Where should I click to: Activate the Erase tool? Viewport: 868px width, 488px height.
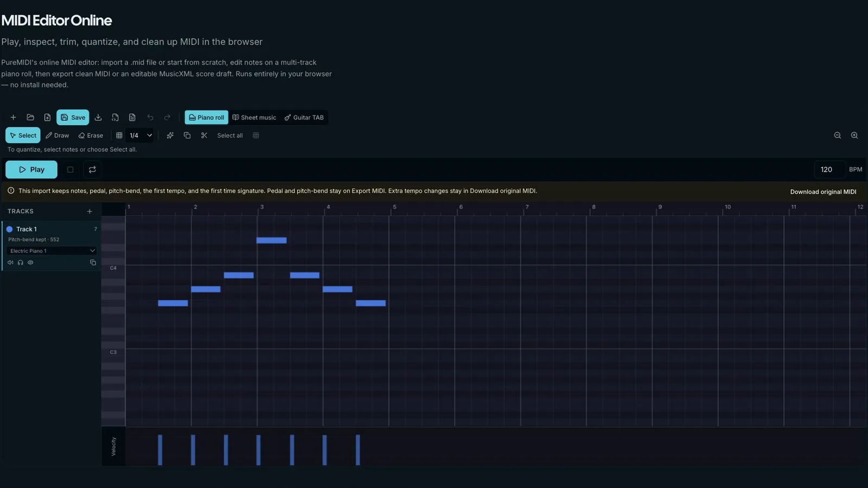point(91,135)
